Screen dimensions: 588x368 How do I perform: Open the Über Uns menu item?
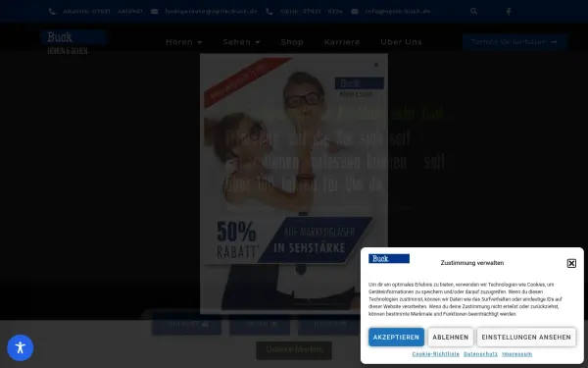tap(401, 42)
